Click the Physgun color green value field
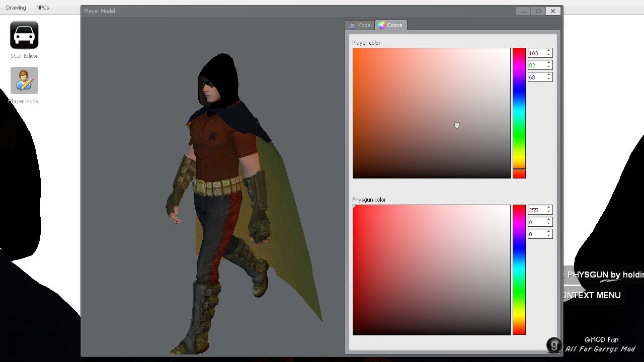This screenshot has height=362, width=644. [x=536, y=222]
